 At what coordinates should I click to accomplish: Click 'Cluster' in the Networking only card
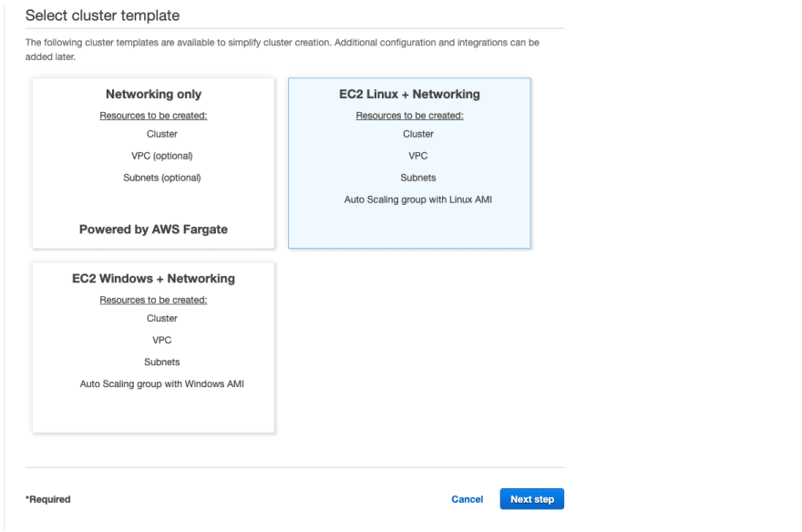[x=161, y=134]
